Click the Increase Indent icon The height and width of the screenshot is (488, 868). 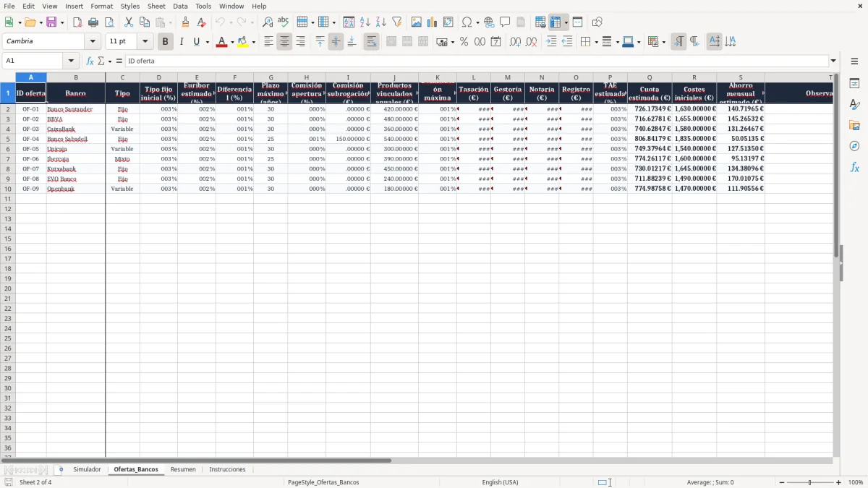coord(551,42)
